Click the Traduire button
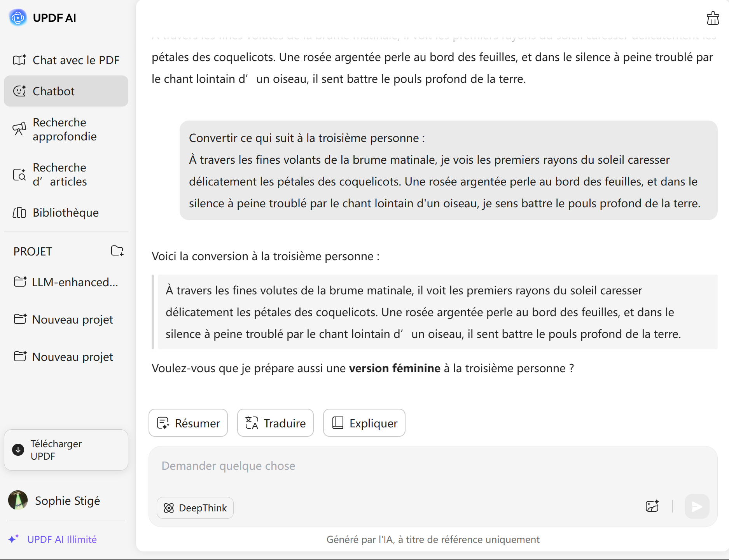 275,423
